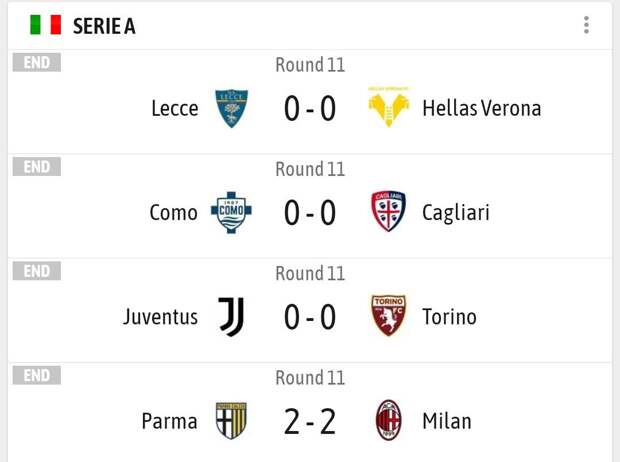This screenshot has height=462, width=620.
Task: Click the END badge on Parma match
Action: (x=37, y=375)
